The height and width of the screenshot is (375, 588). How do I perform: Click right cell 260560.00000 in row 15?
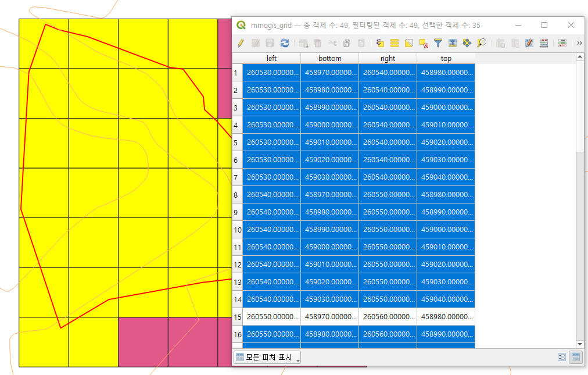(x=388, y=317)
